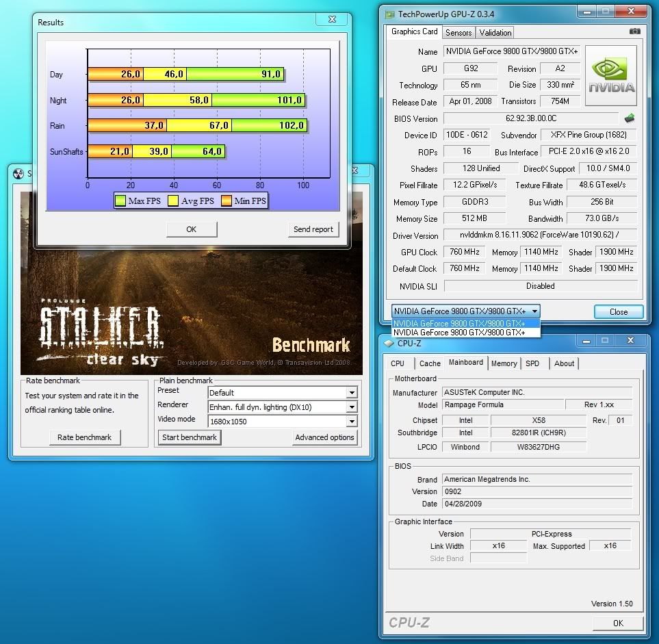This screenshot has width=659, height=644.
Task: Switch to Validation tab in GPU-Z
Action: (495, 33)
